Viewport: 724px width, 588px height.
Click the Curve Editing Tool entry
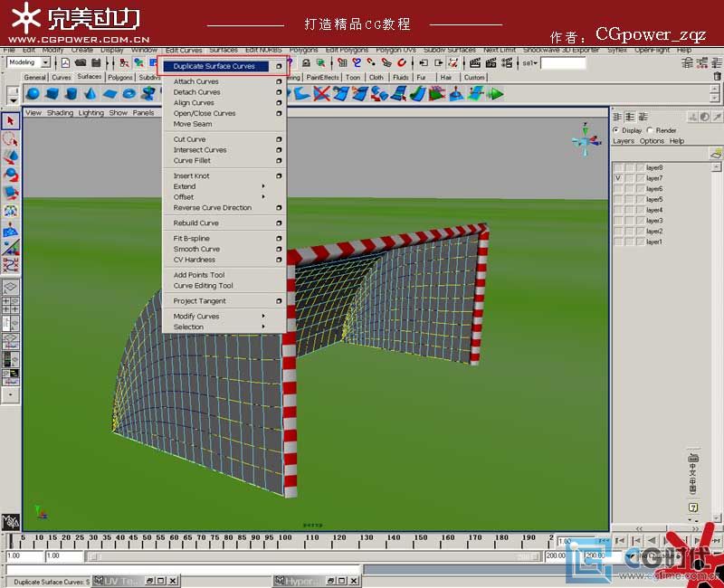(x=203, y=286)
